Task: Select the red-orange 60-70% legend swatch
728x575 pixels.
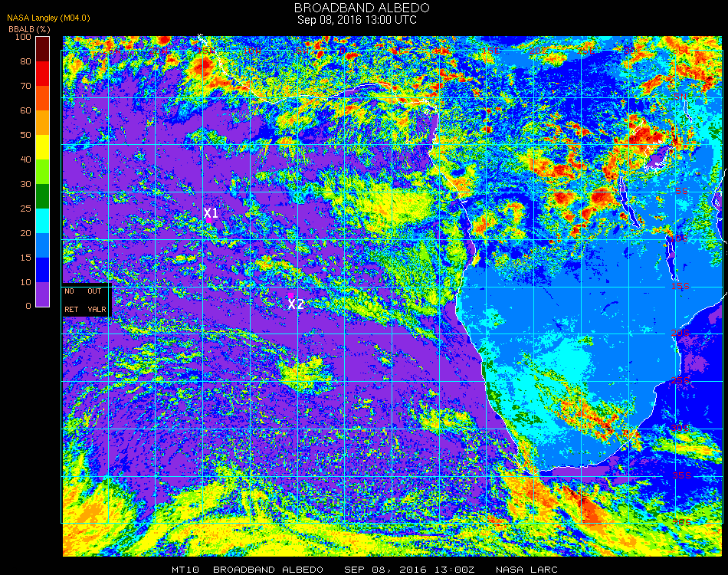Action: [42, 98]
